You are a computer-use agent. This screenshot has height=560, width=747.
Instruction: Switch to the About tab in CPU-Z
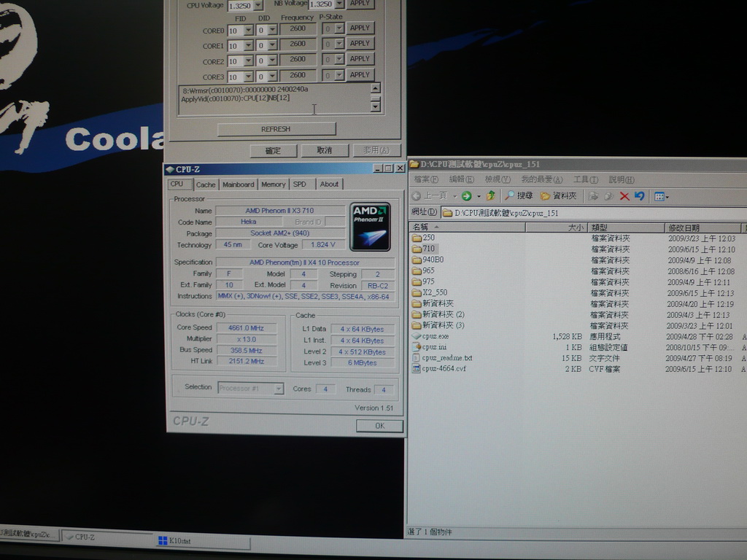(329, 184)
